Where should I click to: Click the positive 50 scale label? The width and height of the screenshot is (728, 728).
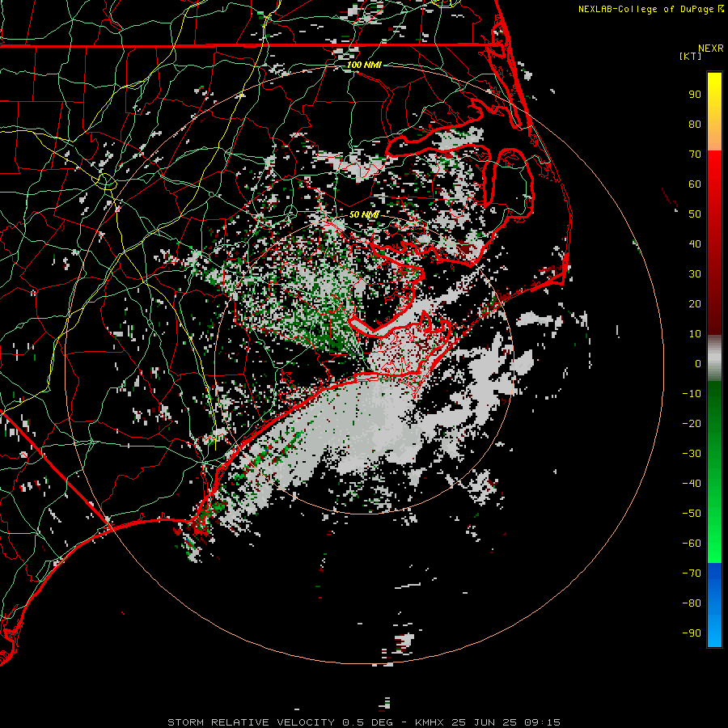(x=695, y=214)
